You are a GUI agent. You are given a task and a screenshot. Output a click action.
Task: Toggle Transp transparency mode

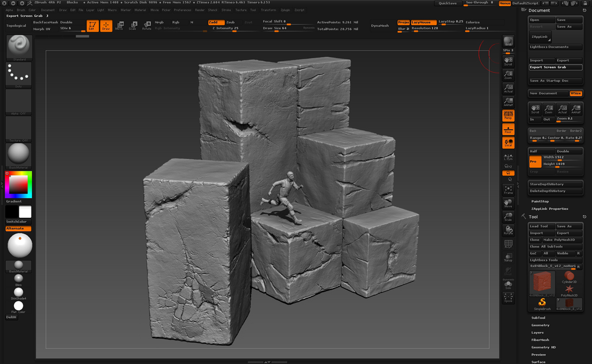(508, 257)
